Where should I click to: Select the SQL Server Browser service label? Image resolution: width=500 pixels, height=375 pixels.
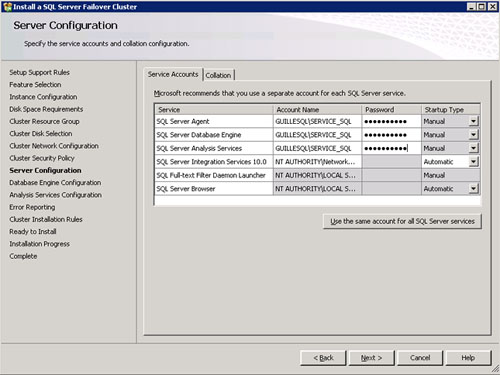[186, 189]
